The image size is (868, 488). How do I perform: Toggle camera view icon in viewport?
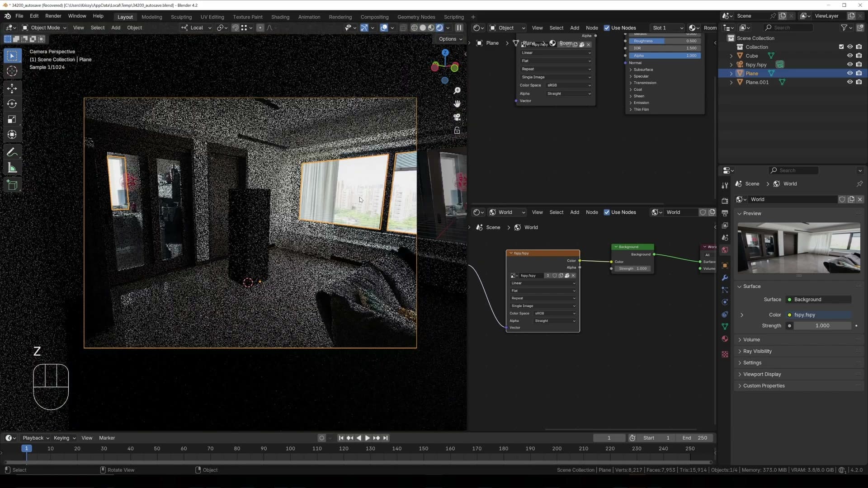click(457, 117)
